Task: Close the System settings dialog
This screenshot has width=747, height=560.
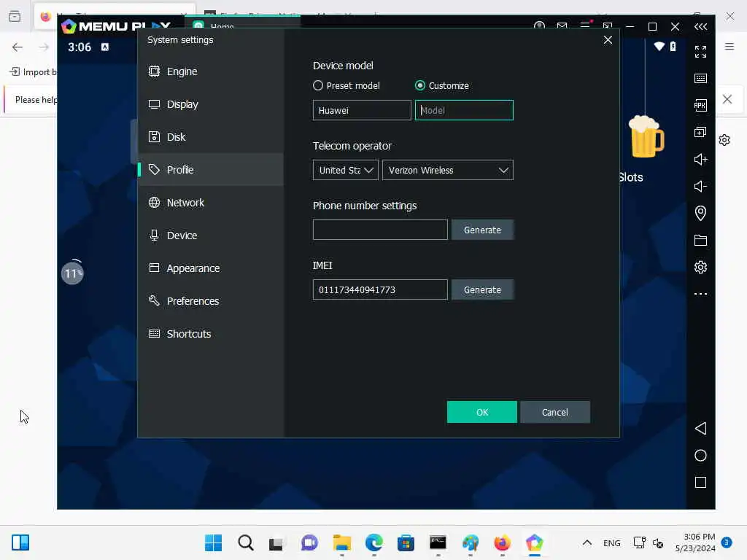Action: (608, 40)
